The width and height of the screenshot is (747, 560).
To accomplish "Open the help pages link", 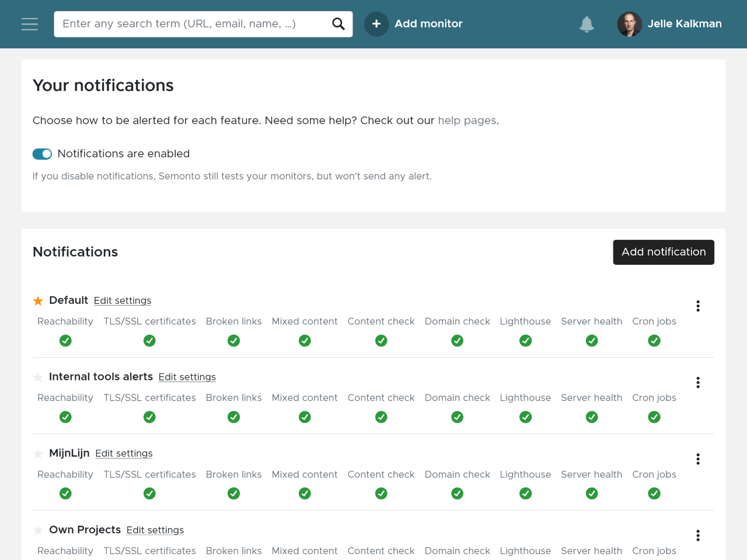I will (467, 121).
